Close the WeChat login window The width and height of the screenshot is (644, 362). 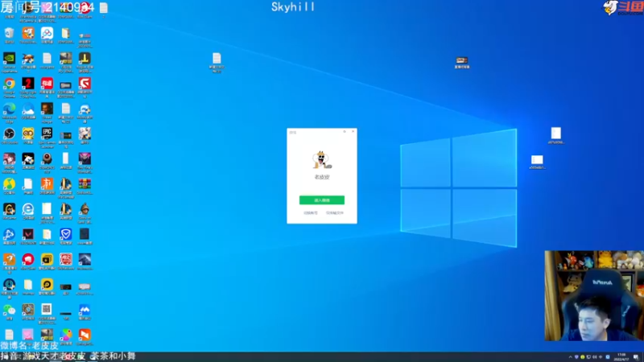pos(353,132)
